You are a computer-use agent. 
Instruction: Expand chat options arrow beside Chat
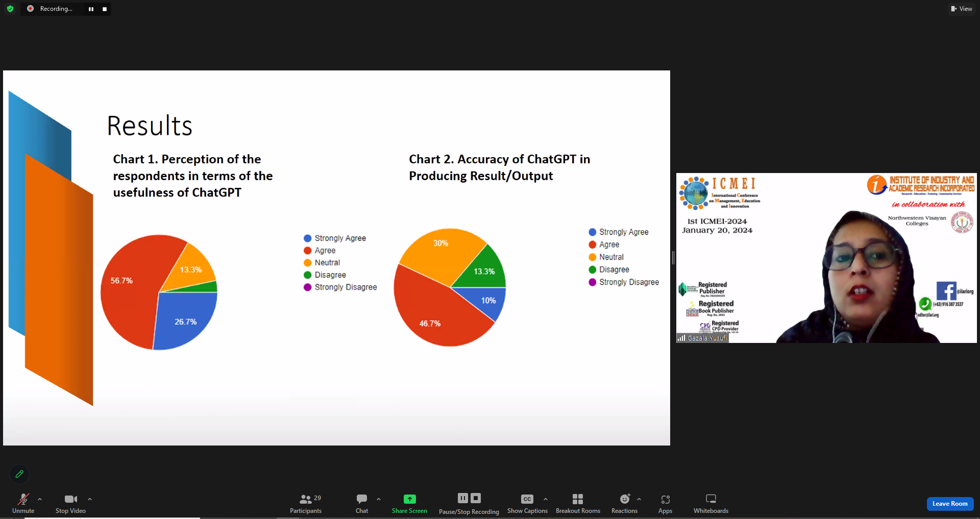[x=379, y=499]
